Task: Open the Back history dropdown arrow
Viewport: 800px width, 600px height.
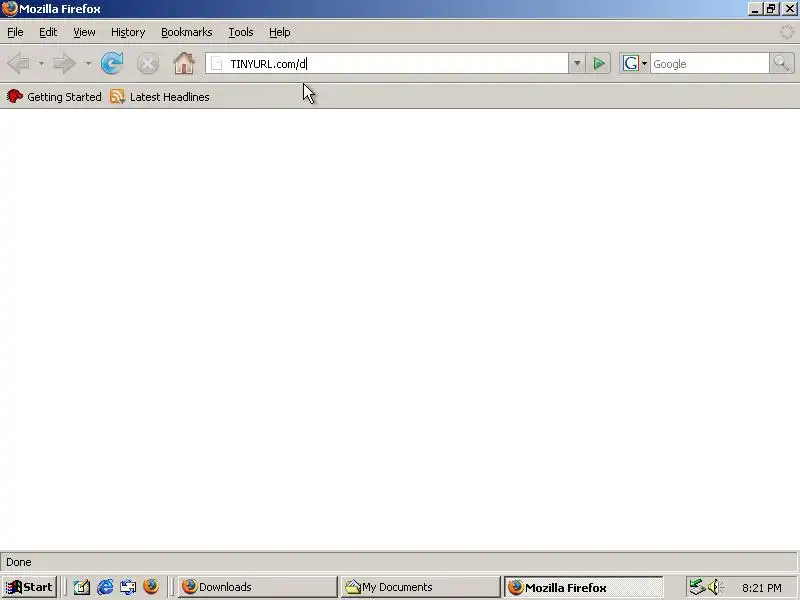Action: pyautogui.click(x=41, y=64)
